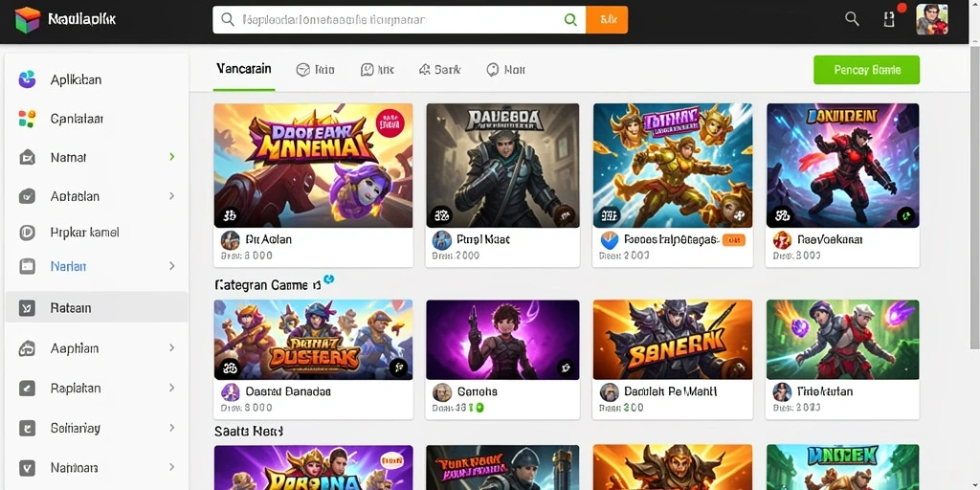
Task: Click the search magnifier icon in top bar
Action: pos(852,19)
